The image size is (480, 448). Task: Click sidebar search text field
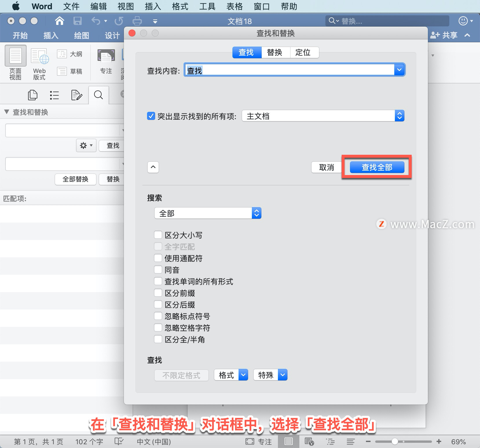click(x=63, y=130)
